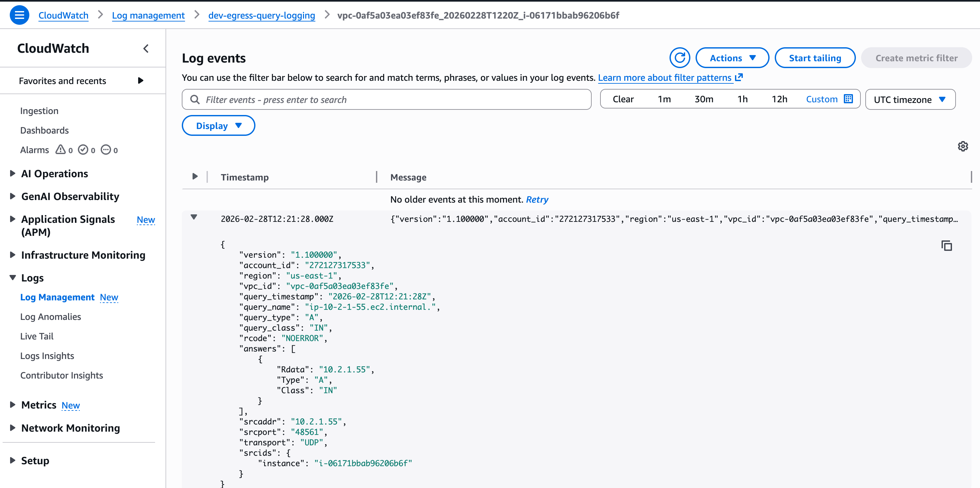Click the alarm warning triangle icon
The image size is (980, 488).
point(60,150)
